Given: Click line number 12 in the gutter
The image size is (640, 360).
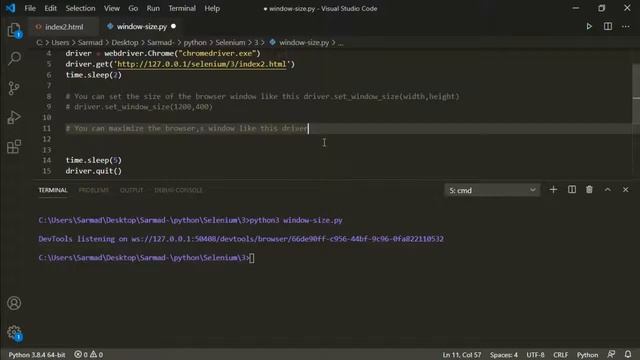Looking at the screenshot, I should coord(47,139).
